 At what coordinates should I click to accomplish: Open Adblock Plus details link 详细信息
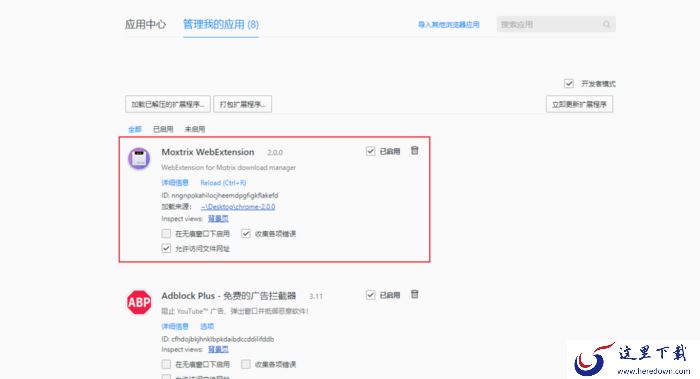tap(175, 326)
